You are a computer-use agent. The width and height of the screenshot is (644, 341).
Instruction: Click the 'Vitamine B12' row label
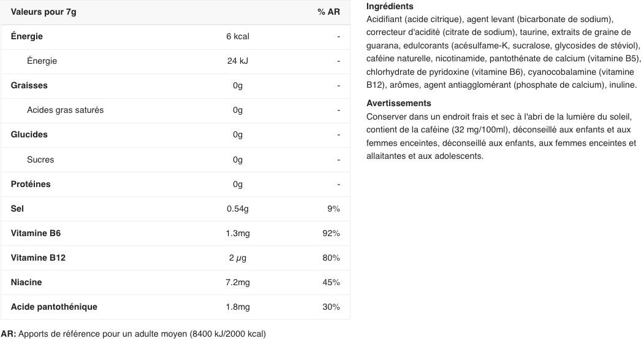38,258
